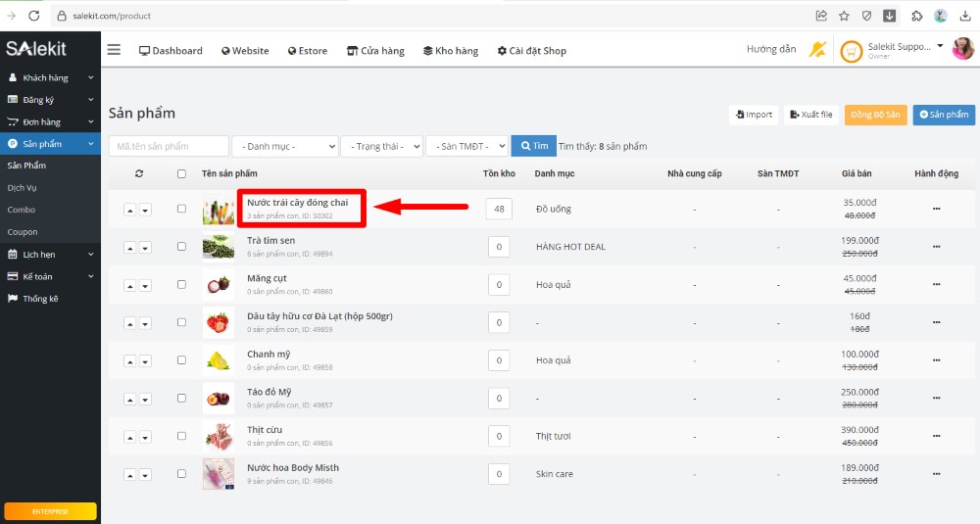Viewport: 980px width, 524px height.
Task: Click the browser bookmark star icon
Action: click(x=844, y=16)
